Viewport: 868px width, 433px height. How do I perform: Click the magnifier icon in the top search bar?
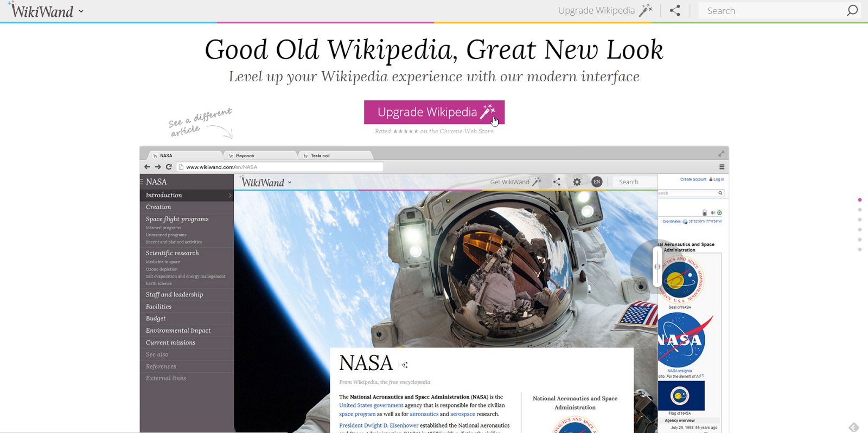click(x=852, y=10)
